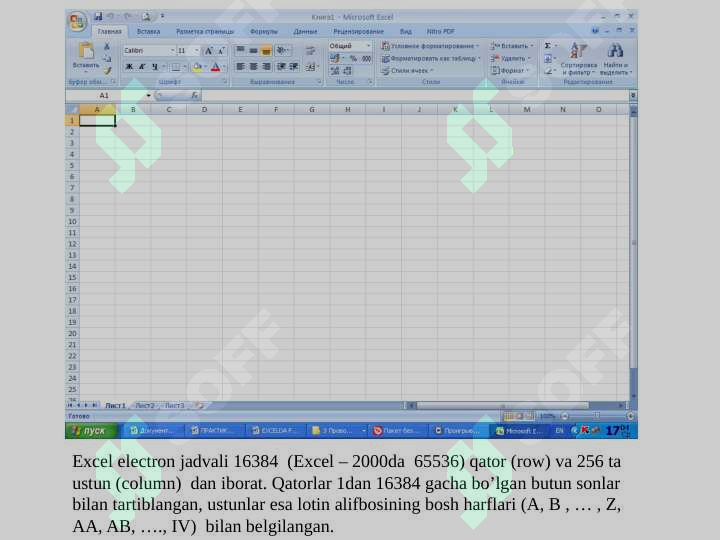Click the Cut scissors icon

pyautogui.click(x=107, y=46)
